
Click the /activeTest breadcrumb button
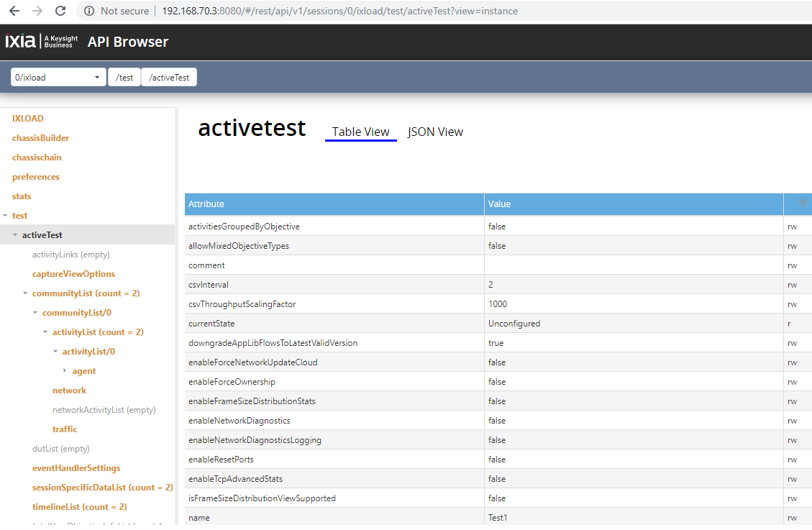(x=169, y=78)
